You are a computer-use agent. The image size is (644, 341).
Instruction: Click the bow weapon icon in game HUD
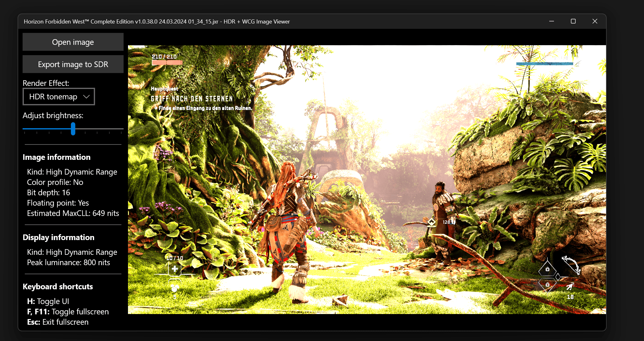pos(571,265)
